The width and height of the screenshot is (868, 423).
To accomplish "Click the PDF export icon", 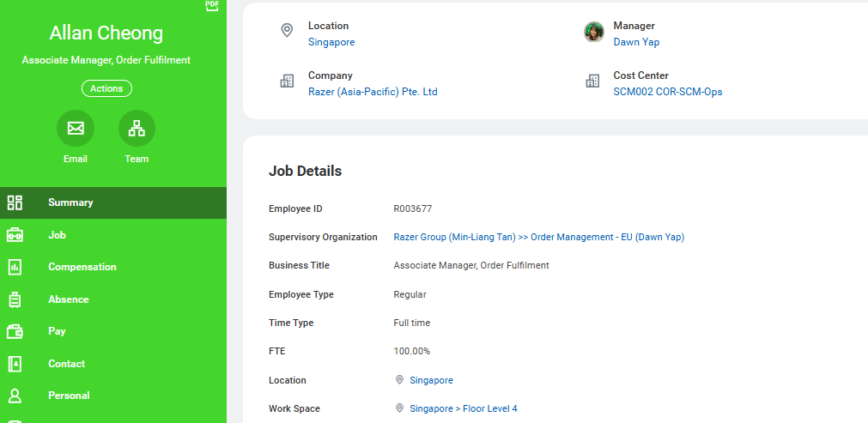I will (212, 5).
